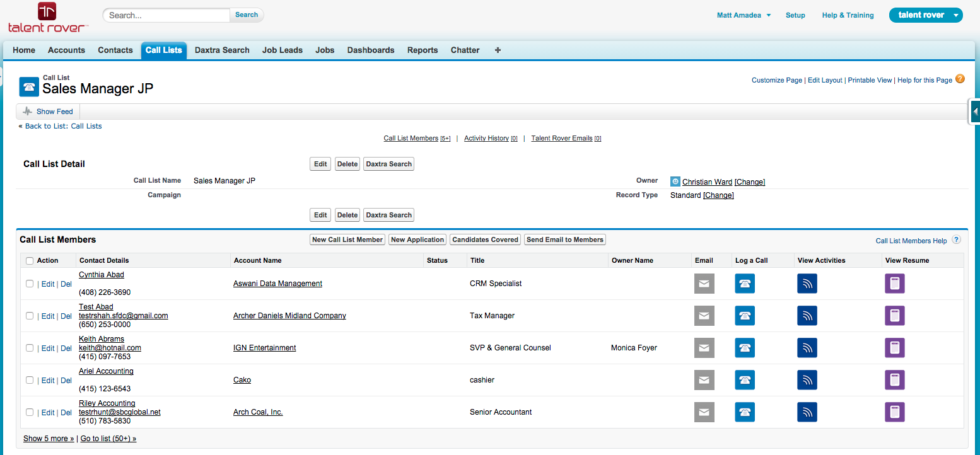
Task: Select the Test Abad row checkbox
Action: coord(30,316)
